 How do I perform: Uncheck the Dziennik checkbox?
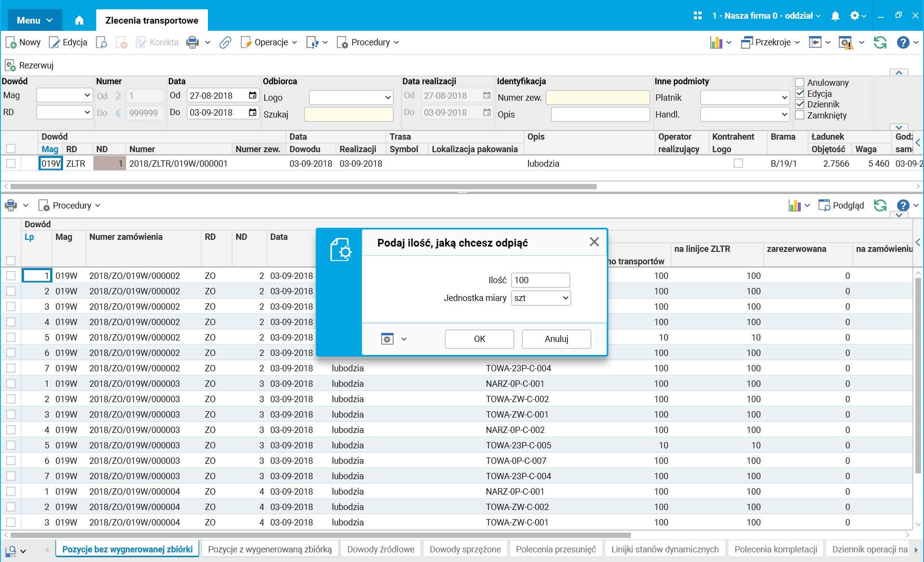[x=800, y=105]
